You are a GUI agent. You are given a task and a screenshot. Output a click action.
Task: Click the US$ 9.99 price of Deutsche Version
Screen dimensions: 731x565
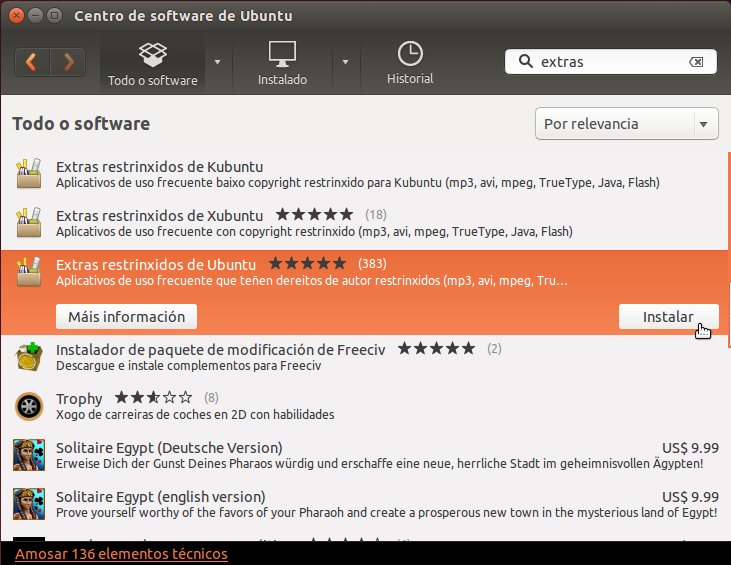click(690, 448)
